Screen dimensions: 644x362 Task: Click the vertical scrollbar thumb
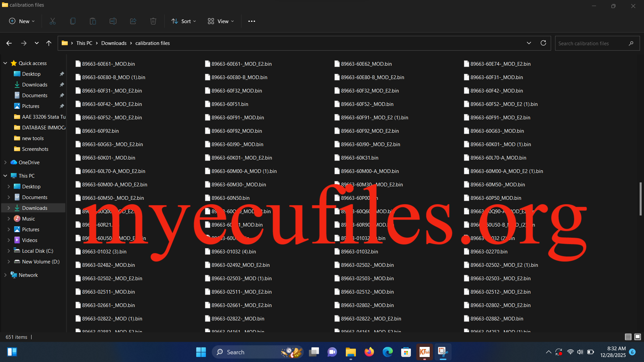pos(640,199)
